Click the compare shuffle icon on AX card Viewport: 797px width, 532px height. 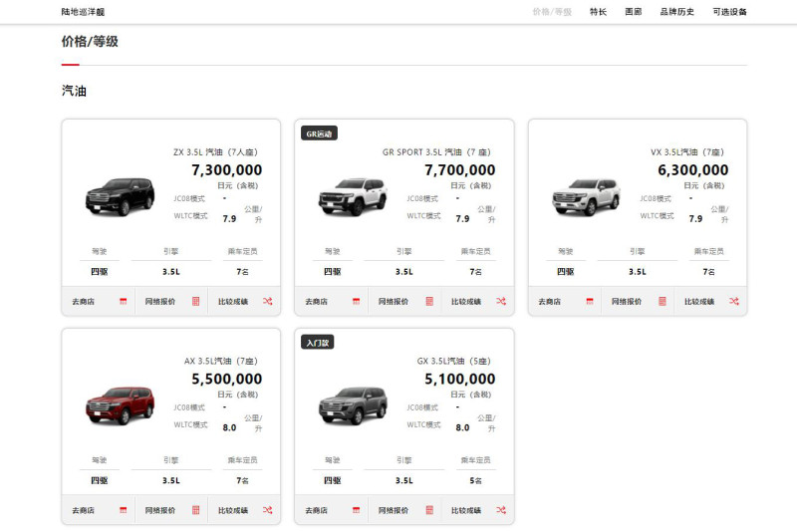click(x=267, y=510)
